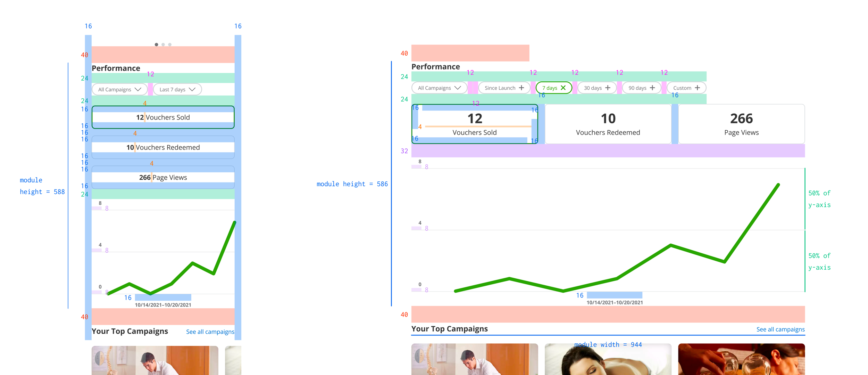Open All Campaigns dropdown in mobile mockup
Screen dimensions: 868x375
point(119,89)
